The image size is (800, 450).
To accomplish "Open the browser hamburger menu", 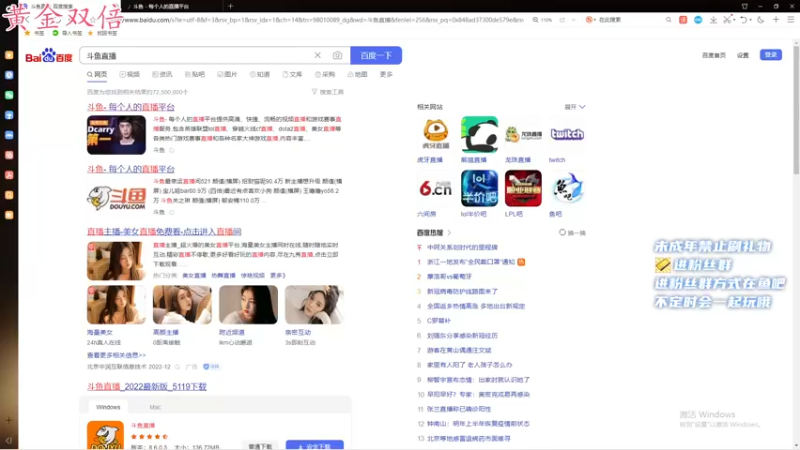I will [x=791, y=20].
